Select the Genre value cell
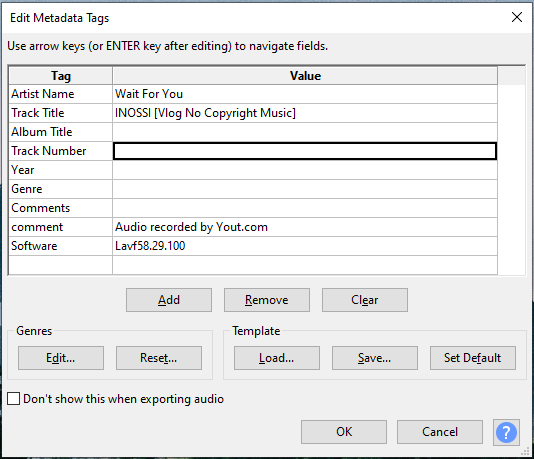534x459 pixels. [305, 189]
